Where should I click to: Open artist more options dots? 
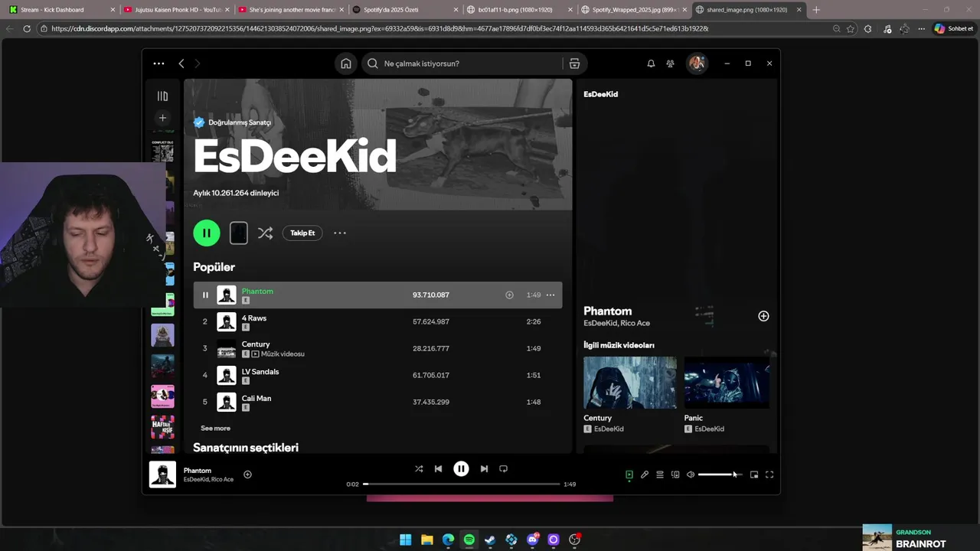(340, 233)
